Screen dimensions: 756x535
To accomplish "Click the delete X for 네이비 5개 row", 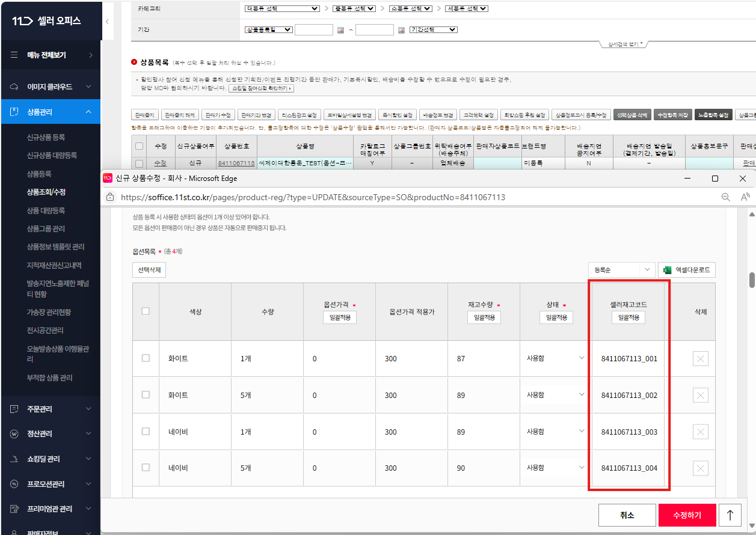I will [x=700, y=468].
